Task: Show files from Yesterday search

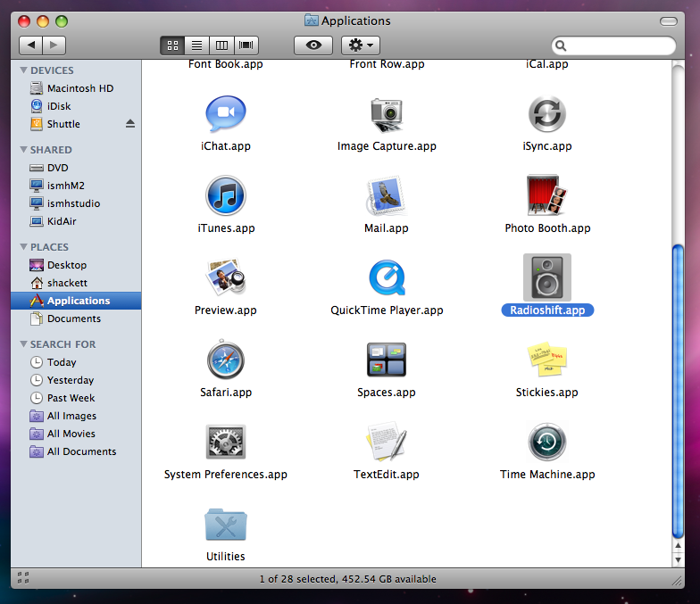Action: pyautogui.click(x=76, y=380)
